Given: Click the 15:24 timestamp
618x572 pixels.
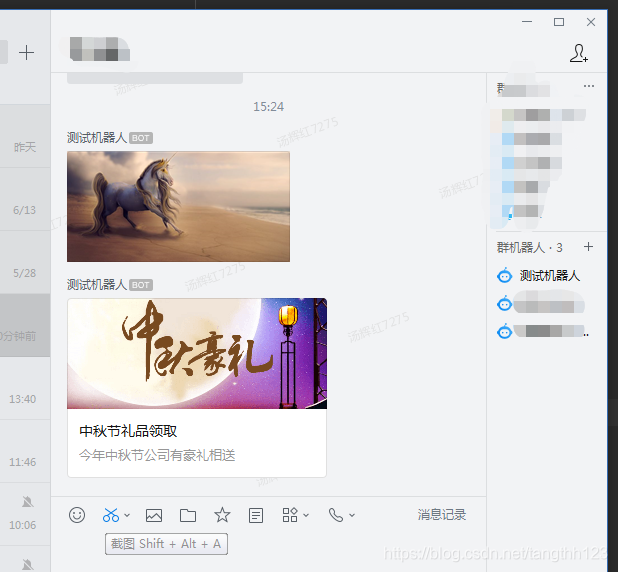Looking at the screenshot, I should point(268,106).
